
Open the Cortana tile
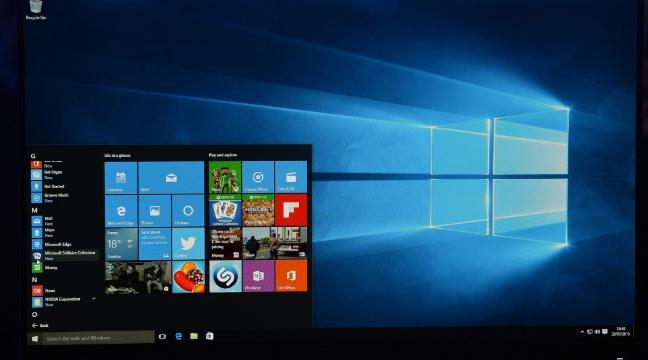pyautogui.click(x=188, y=211)
